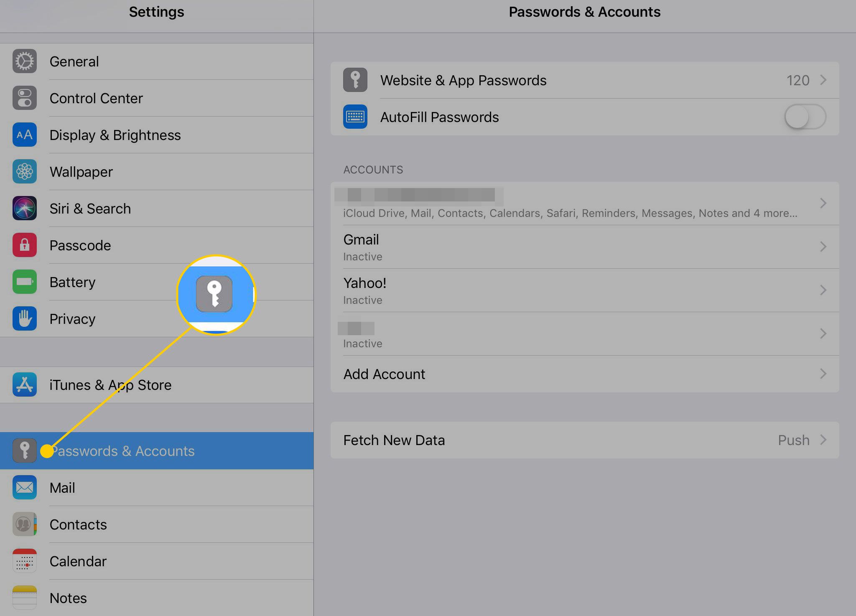This screenshot has height=616, width=856.
Task: Enable the AutoFill Passwords switch
Action: coord(805,117)
